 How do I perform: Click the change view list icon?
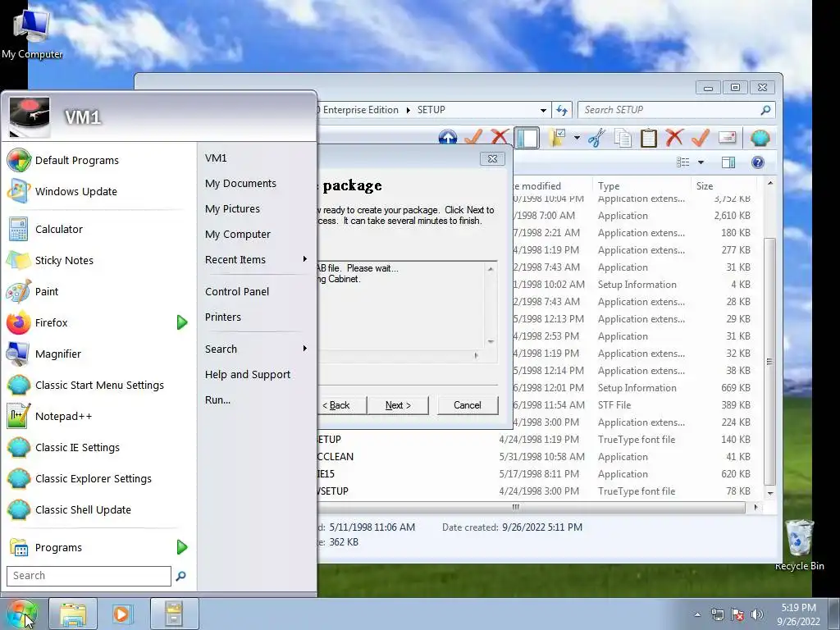coord(683,162)
